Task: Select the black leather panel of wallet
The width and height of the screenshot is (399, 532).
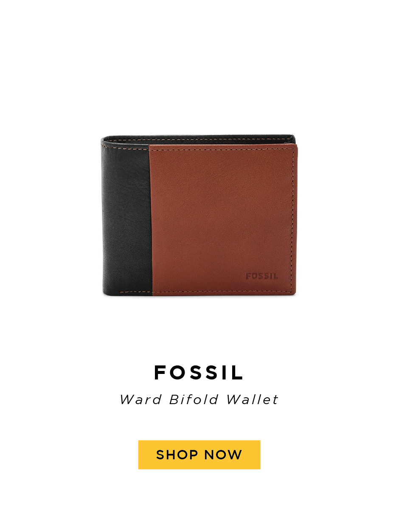Action: pyautogui.click(x=126, y=217)
